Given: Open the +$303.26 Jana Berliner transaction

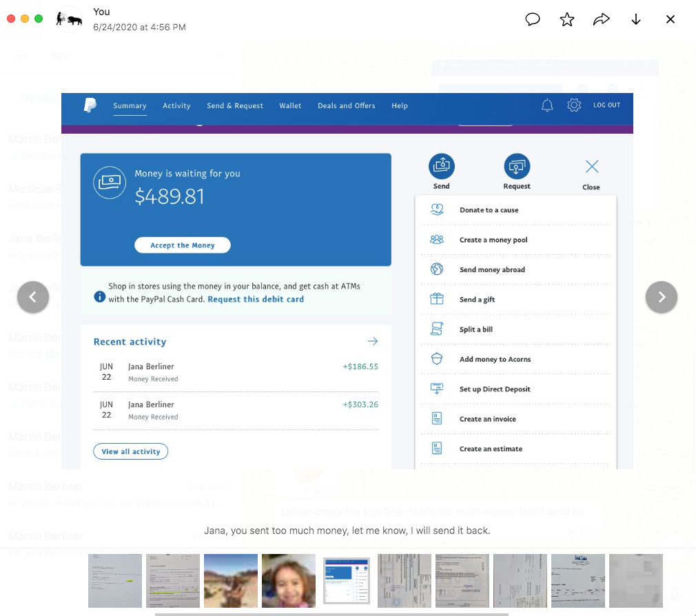Looking at the screenshot, I should pos(236,411).
